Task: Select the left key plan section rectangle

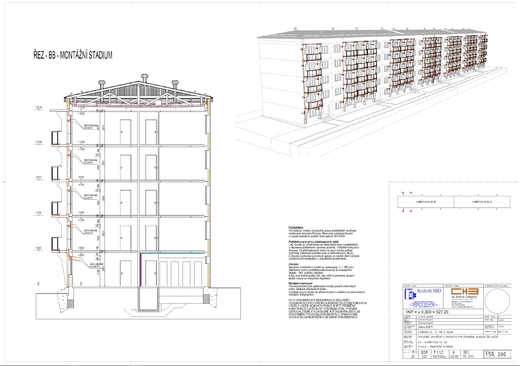Action: [x=426, y=202]
